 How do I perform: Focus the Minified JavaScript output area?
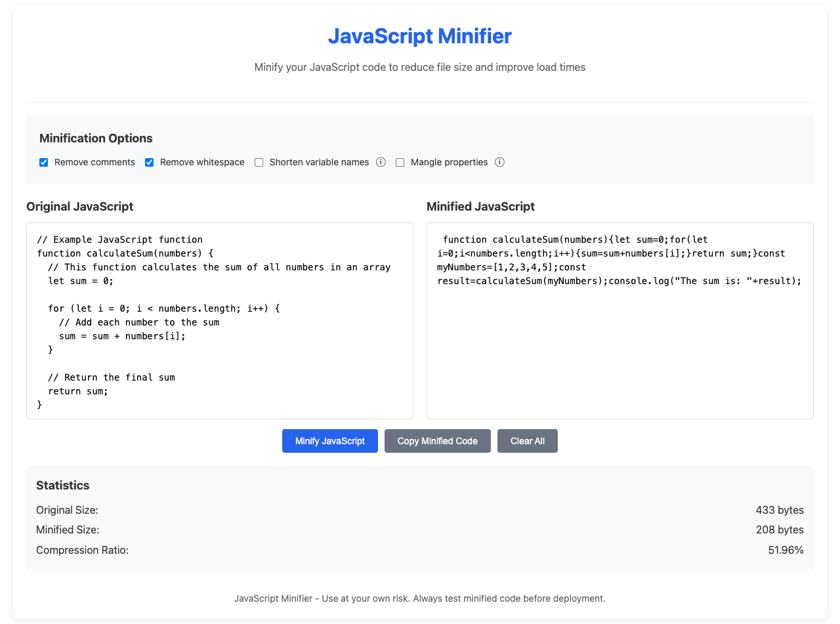pos(620,321)
